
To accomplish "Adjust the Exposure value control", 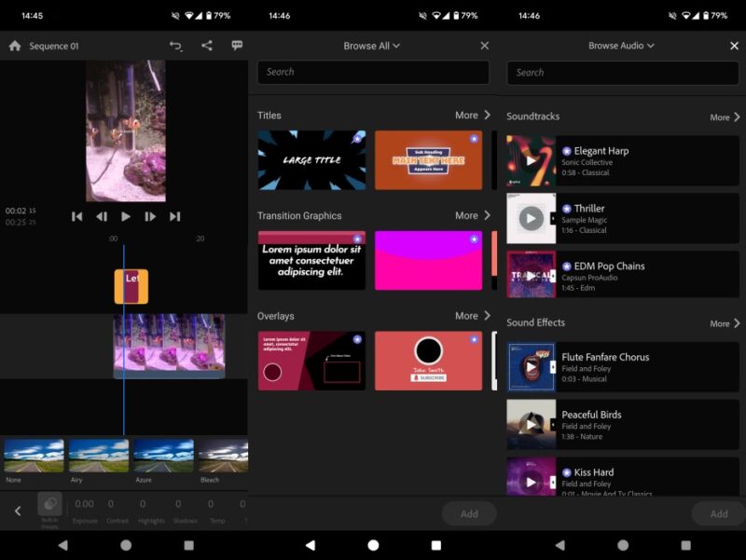I will coord(84,507).
